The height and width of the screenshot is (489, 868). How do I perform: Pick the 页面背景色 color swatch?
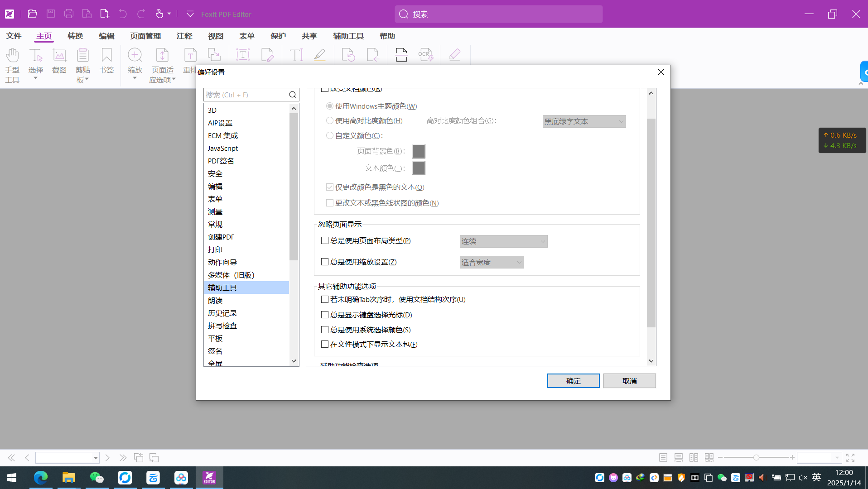click(x=419, y=151)
